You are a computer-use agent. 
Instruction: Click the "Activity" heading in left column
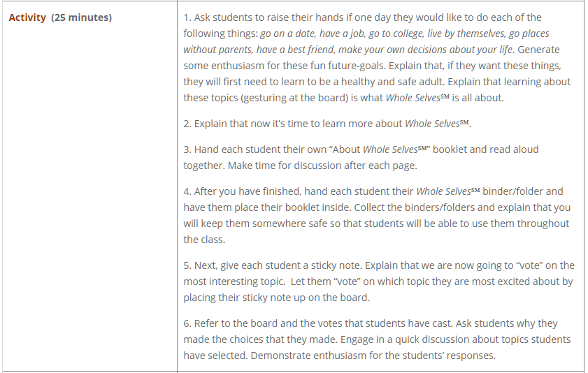[27, 17]
